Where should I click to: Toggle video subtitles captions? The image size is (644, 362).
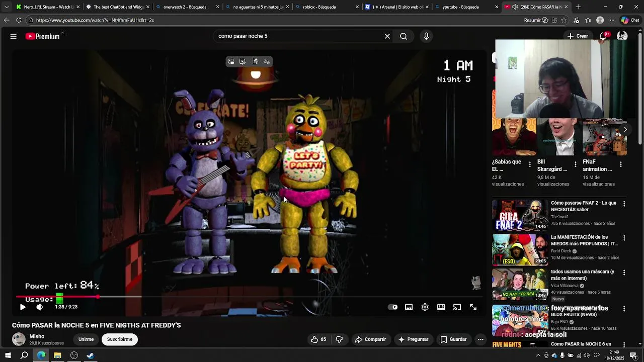(x=409, y=307)
